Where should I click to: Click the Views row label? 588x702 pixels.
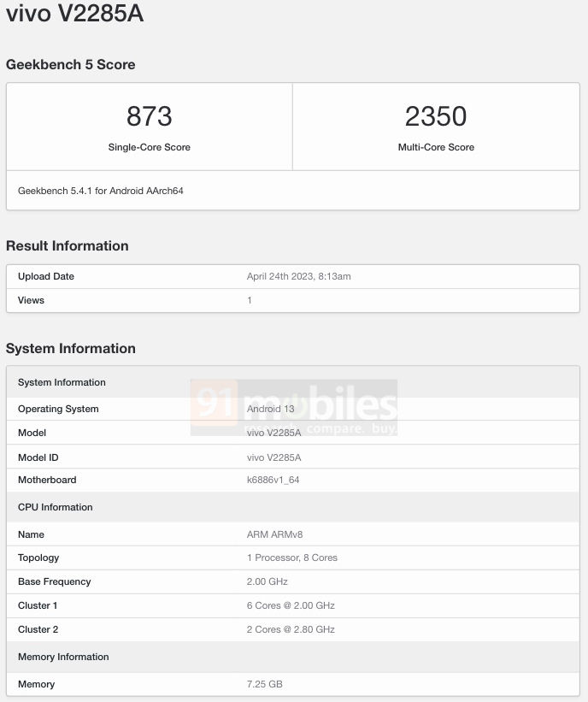31,300
